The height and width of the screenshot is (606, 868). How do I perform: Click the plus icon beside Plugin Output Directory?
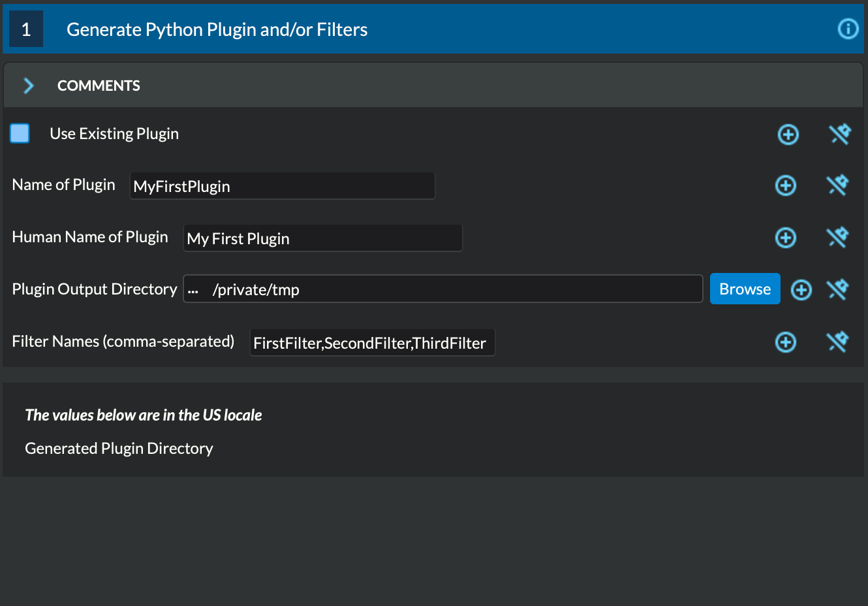tap(801, 290)
